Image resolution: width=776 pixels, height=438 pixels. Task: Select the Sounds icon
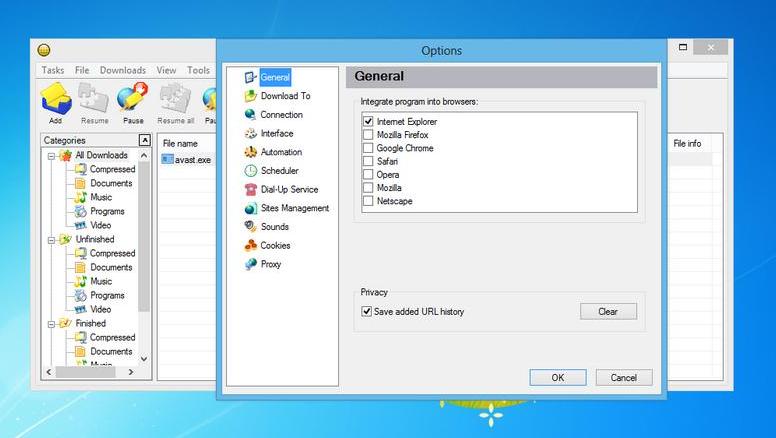(x=251, y=227)
